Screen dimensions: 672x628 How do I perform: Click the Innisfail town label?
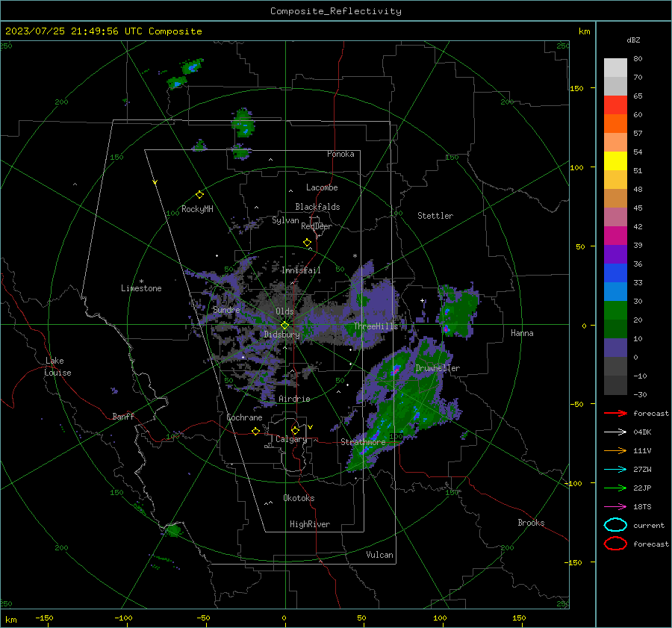pos(301,270)
